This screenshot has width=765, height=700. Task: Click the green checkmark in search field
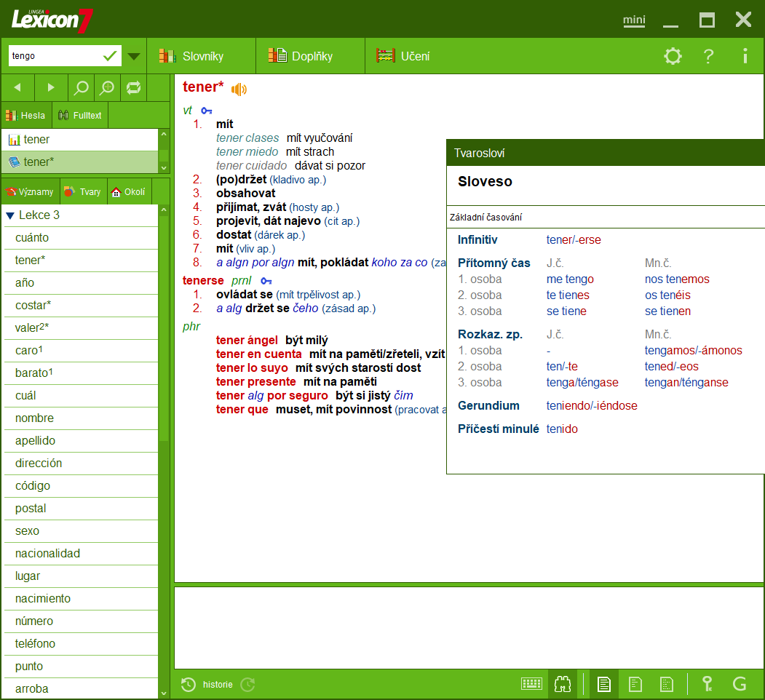[110, 55]
